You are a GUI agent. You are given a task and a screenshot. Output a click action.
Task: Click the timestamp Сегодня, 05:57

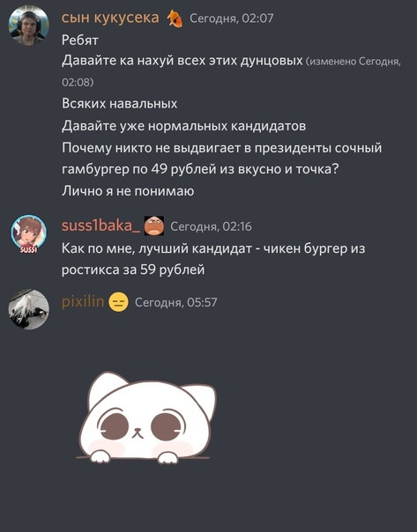176,302
